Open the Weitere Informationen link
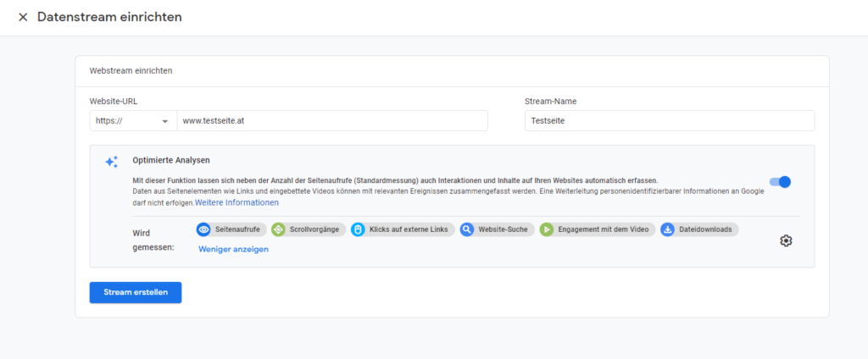This screenshot has width=868, height=359. pyautogui.click(x=236, y=202)
